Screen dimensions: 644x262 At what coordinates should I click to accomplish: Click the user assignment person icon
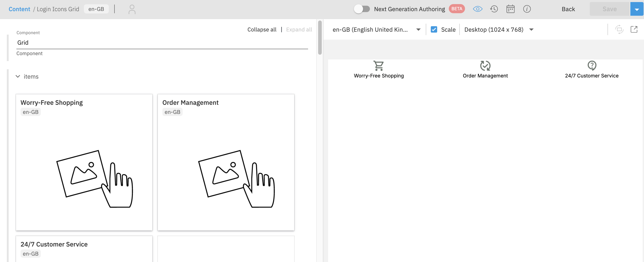(132, 9)
